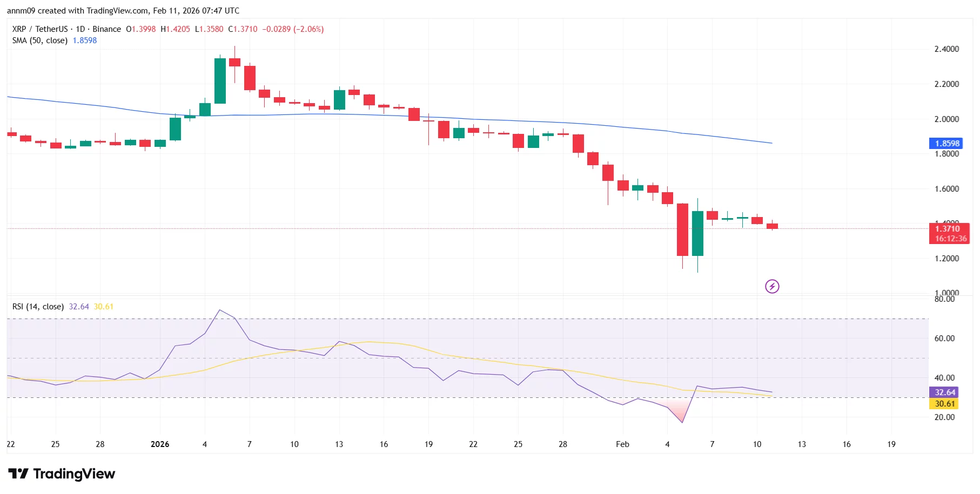Click the TradingView logo watermark
Viewport: 980px width, 494px height.
point(61,473)
